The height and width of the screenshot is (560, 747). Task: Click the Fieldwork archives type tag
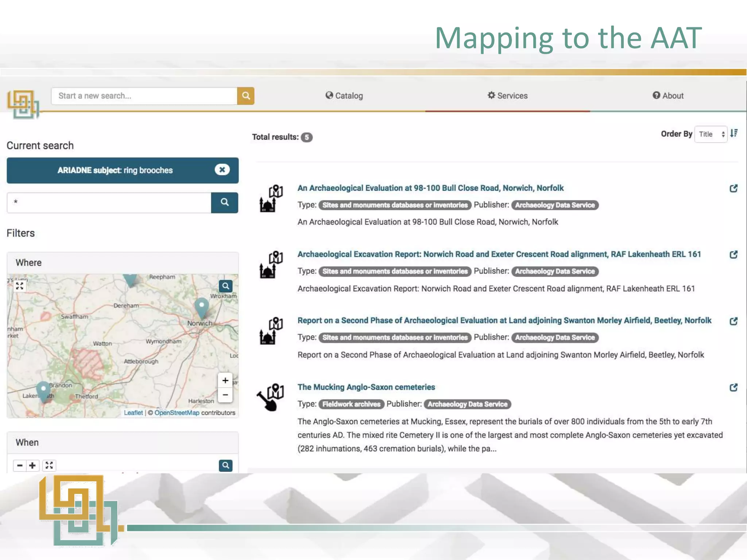[351, 404]
